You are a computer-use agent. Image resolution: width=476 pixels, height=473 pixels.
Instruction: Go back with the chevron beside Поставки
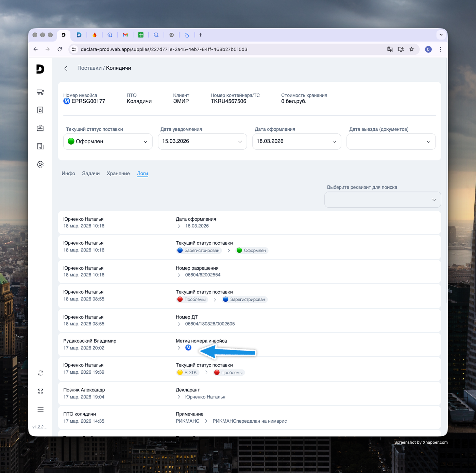(66, 68)
